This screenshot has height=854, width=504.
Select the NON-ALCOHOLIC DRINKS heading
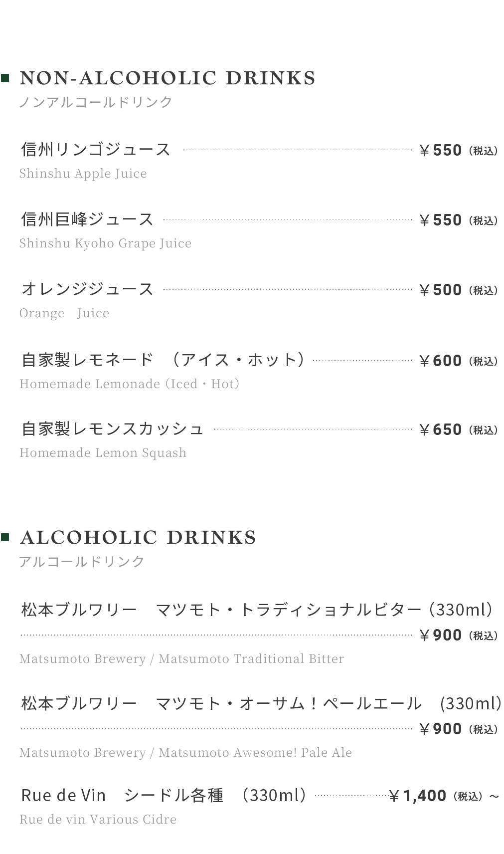168,78
